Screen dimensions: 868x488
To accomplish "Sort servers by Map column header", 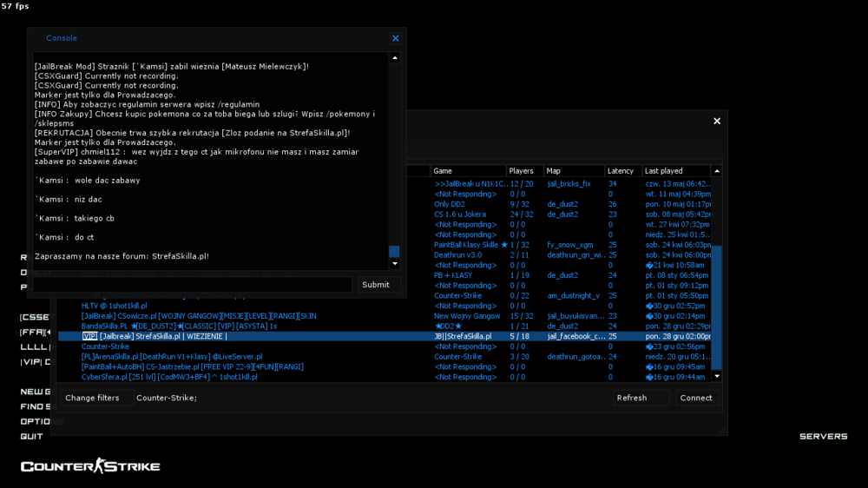I will pyautogui.click(x=574, y=171).
